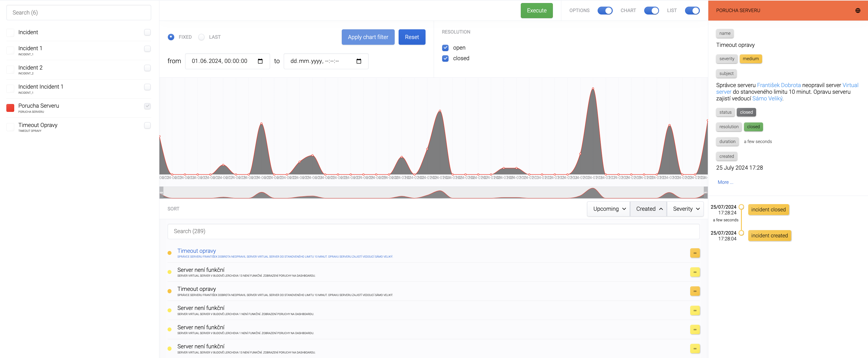868x358 pixels.
Task: Click the Apply chart filter button
Action: 368,37
